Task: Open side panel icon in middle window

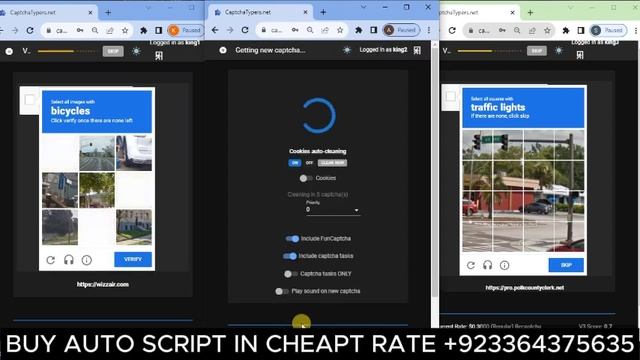Action: pyautogui.click(x=373, y=30)
